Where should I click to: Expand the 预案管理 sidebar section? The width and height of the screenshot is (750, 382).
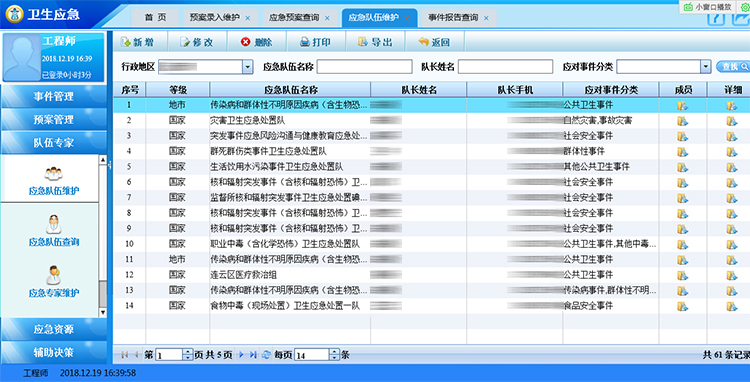pyautogui.click(x=54, y=120)
